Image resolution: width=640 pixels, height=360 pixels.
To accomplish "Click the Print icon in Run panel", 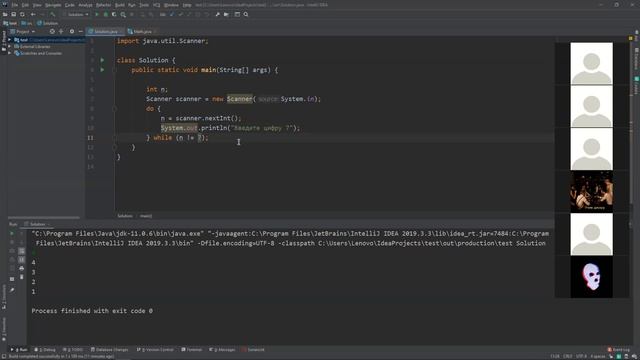I will 21,268.
